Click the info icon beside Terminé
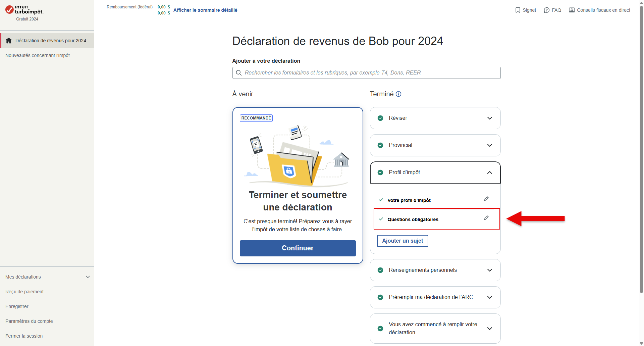Image resolution: width=644 pixels, height=346 pixels. 398,94
